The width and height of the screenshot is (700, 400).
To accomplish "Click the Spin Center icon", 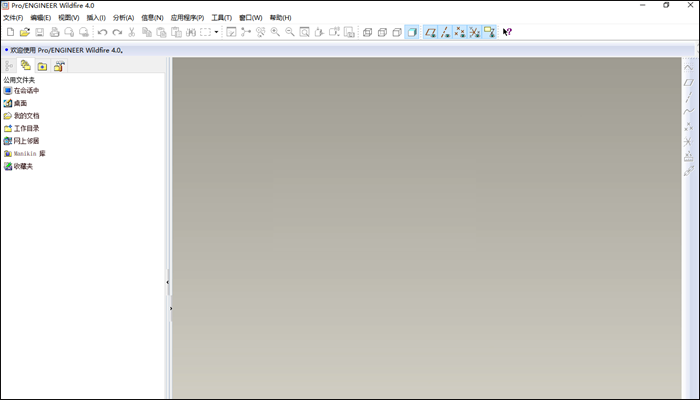I will (246, 32).
